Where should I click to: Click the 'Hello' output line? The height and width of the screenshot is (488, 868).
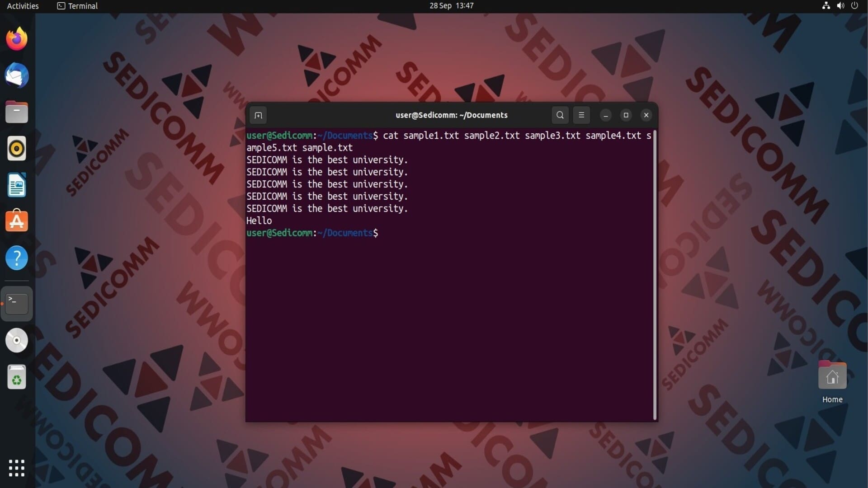pyautogui.click(x=259, y=221)
